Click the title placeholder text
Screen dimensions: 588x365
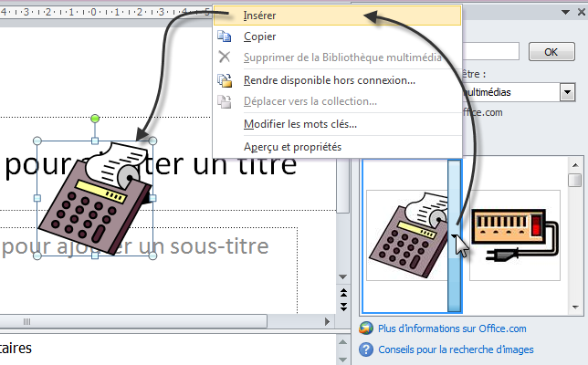click(x=151, y=165)
